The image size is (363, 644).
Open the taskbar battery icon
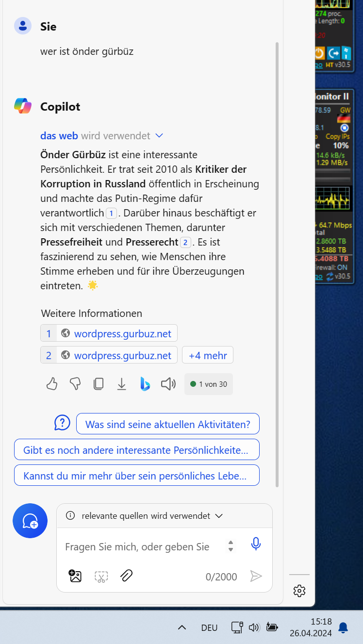tap(272, 627)
